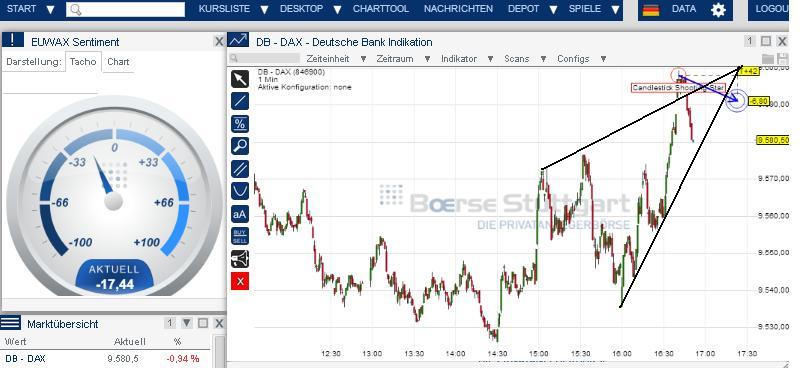Select the percent retracement tool
This screenshot has height=368, width=804.
coord(240,124)
